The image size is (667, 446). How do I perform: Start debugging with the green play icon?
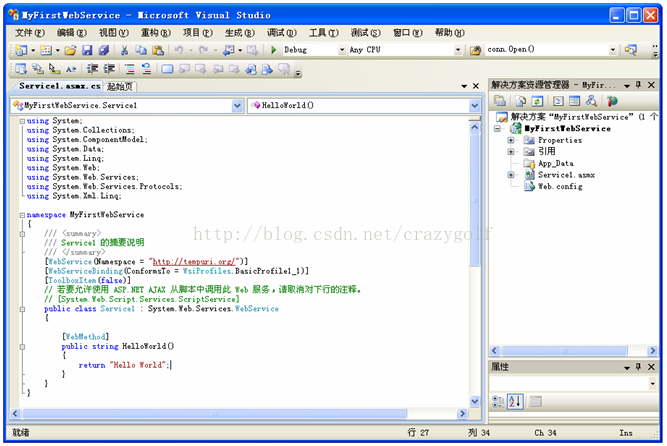[x=274, y=50]
